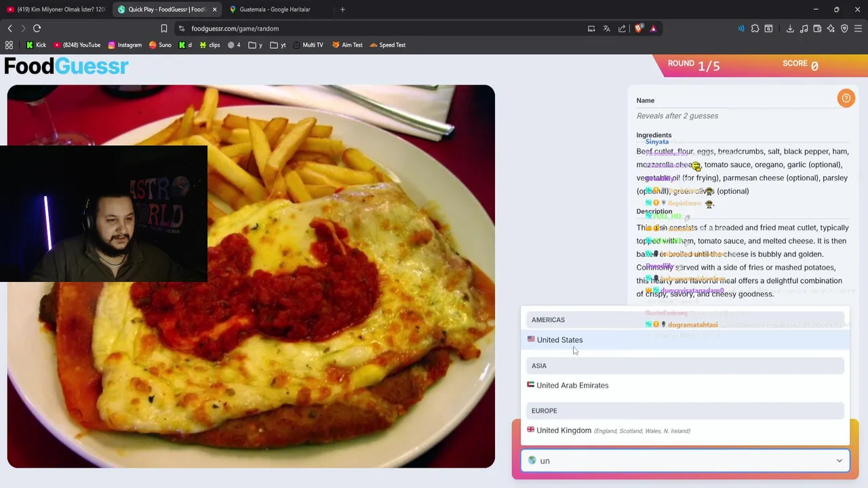
Task: Click the 'Reveals after 2 guesses' text
Action: [677, 116]
